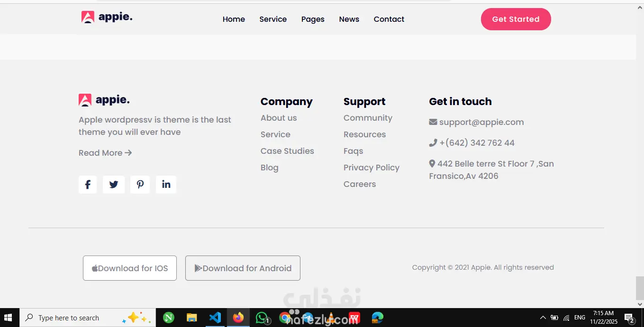Open the Service link under Company

275,134
